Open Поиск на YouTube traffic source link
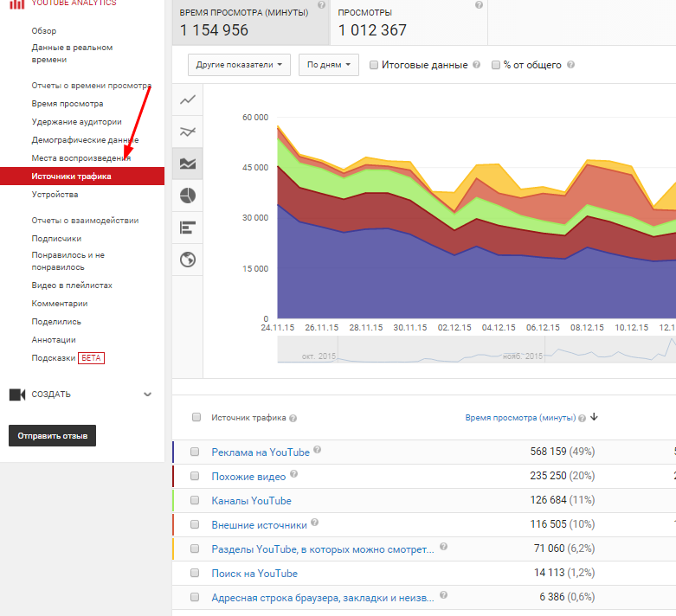This screenshot has width=676, height=616. [254, 574]
